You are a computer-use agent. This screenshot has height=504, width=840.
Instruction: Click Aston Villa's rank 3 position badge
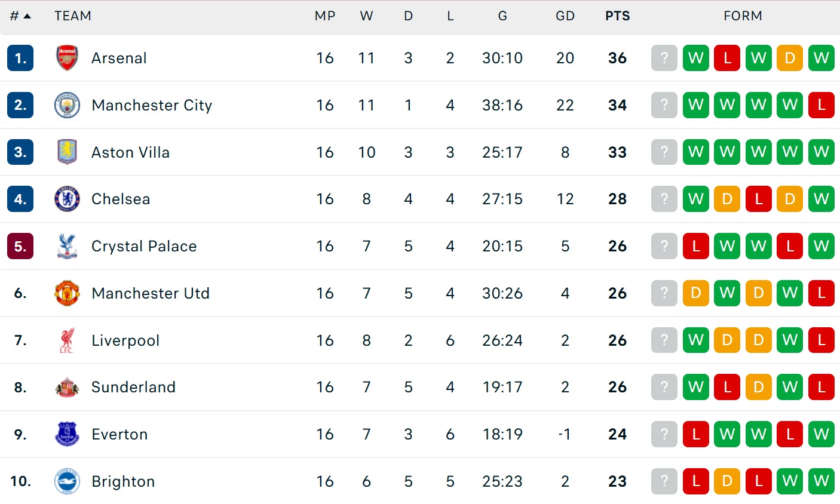(x=20, y=152)
